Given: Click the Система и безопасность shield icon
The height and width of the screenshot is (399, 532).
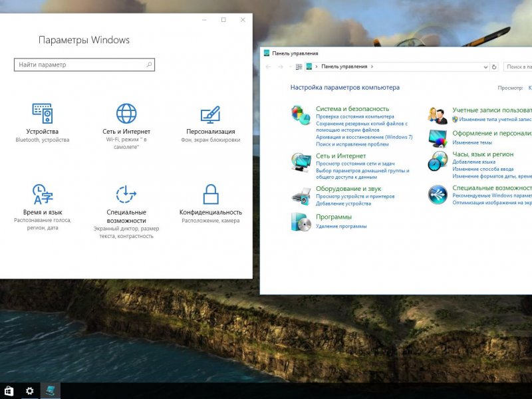Looking at the screenshot, I should [301, 114].
